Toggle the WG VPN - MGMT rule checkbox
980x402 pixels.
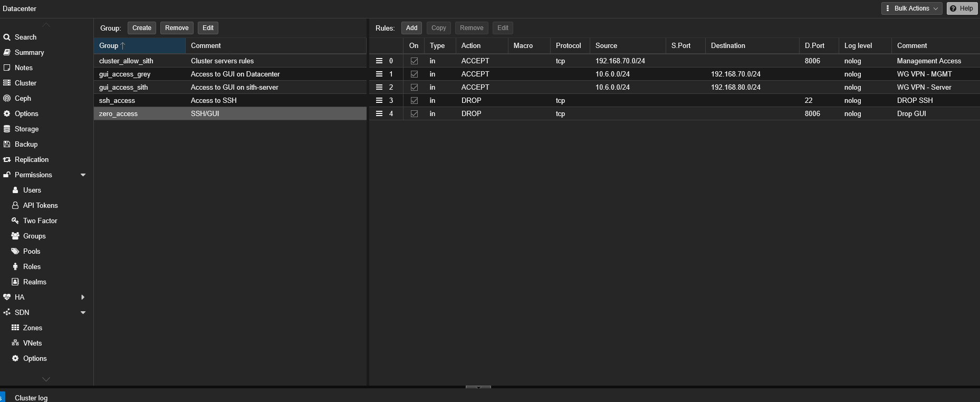[414, 74]
